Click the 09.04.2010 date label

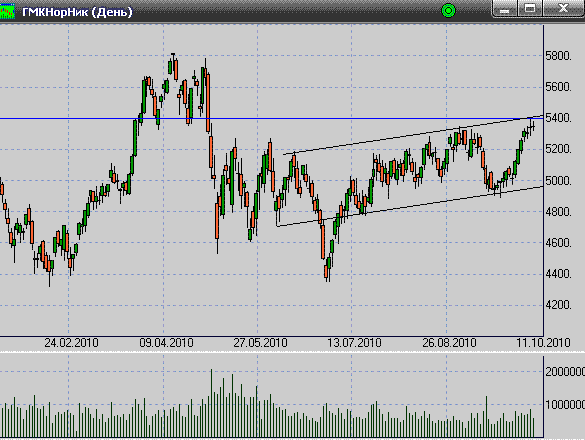[166, 343]
